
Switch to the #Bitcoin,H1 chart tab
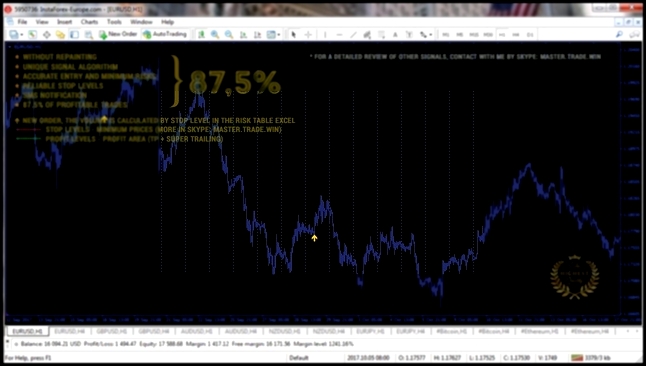pyautogui.click(x=452, y=331)
